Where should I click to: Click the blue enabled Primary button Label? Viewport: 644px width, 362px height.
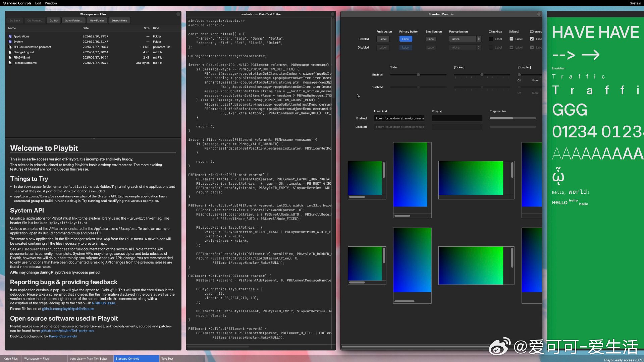406,39
